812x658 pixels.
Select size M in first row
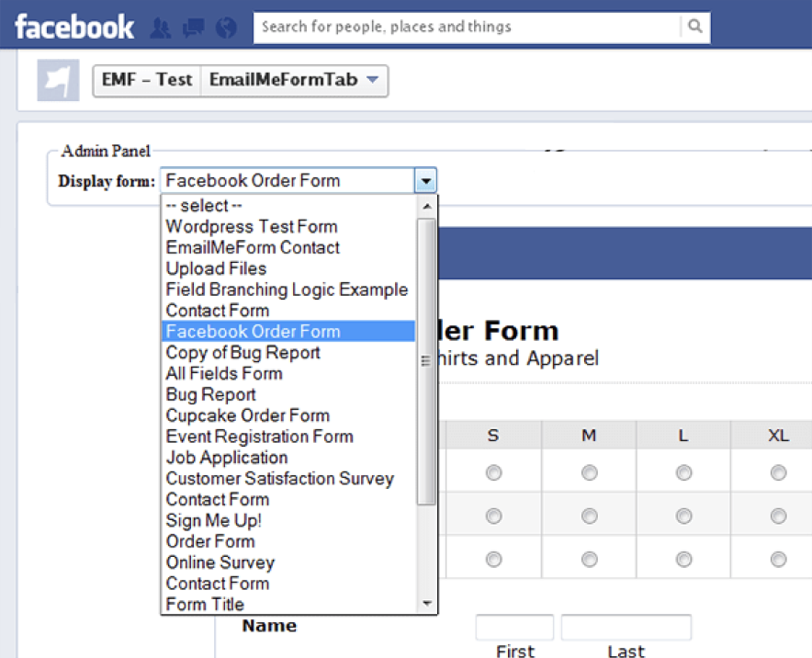pyautogui.click(x=589, y=472)
